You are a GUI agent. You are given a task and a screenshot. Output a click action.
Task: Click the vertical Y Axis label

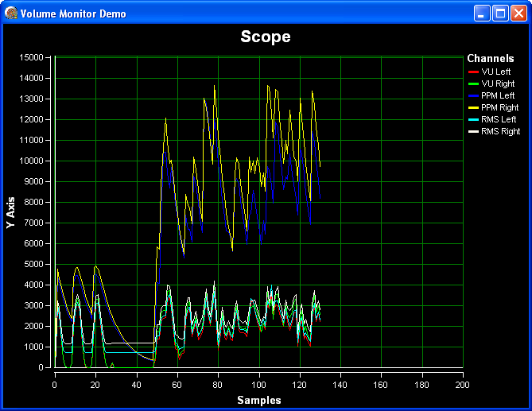(10, 212)
